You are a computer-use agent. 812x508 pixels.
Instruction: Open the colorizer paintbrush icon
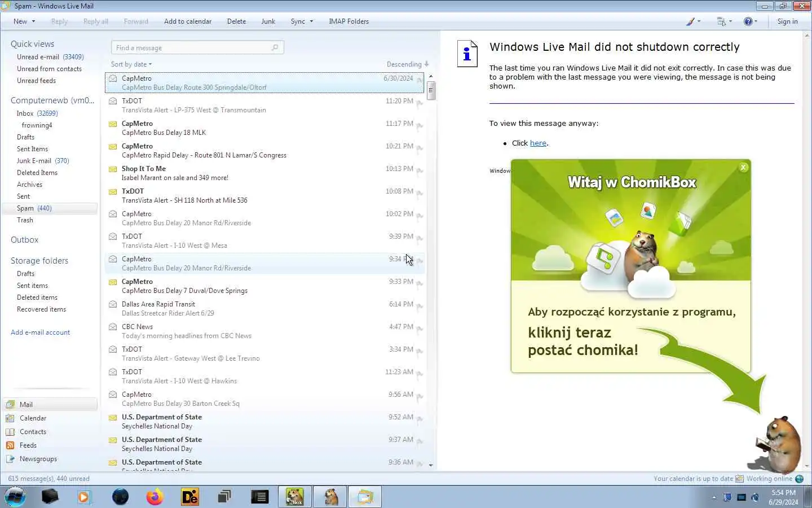690,21
